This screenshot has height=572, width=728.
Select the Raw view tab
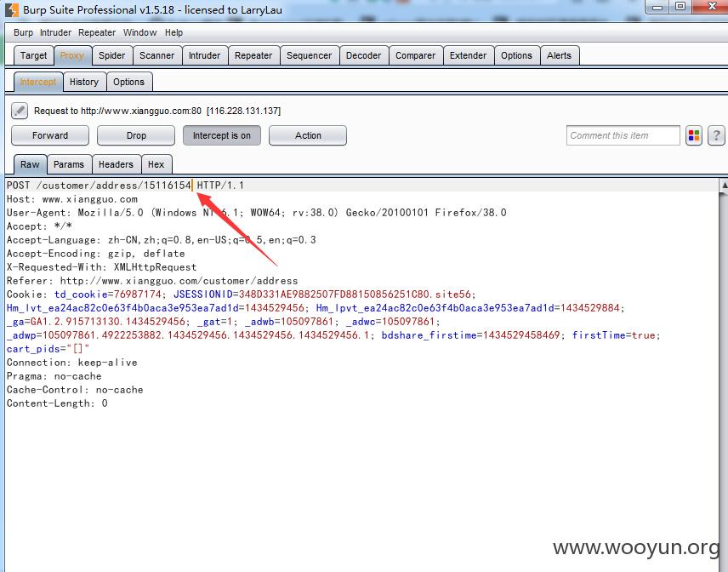tap(30, 164)
